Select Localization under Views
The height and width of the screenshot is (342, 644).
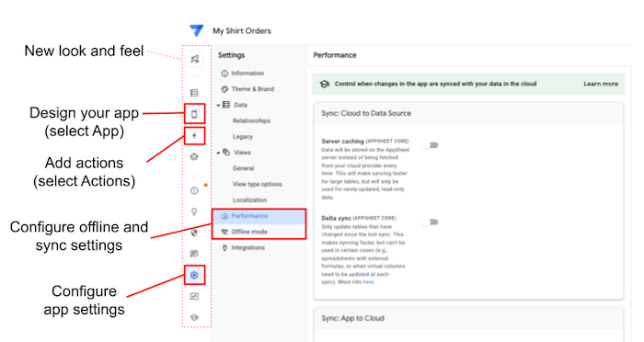click(x=249, y=199)
